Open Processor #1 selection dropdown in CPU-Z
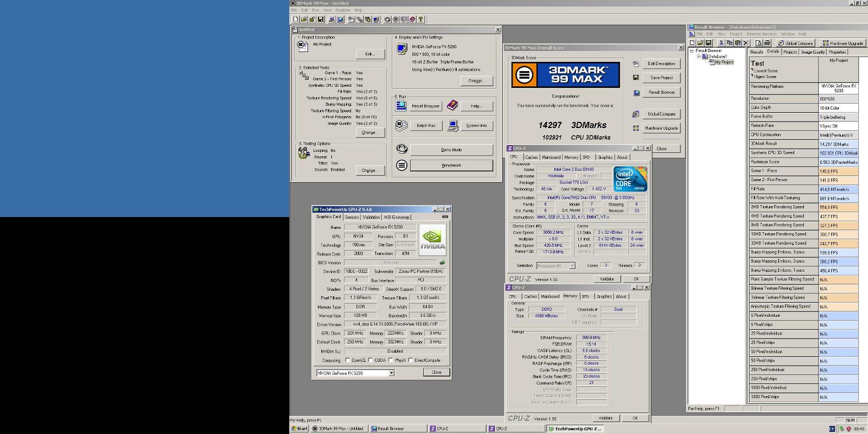Viewport: 868px width, 434px height. click(x=572, y=266)
